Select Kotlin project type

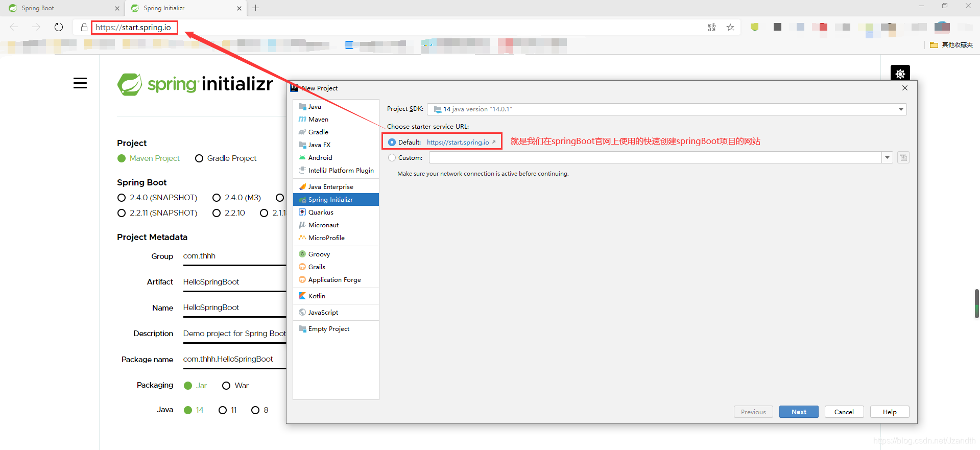[336, 296]
